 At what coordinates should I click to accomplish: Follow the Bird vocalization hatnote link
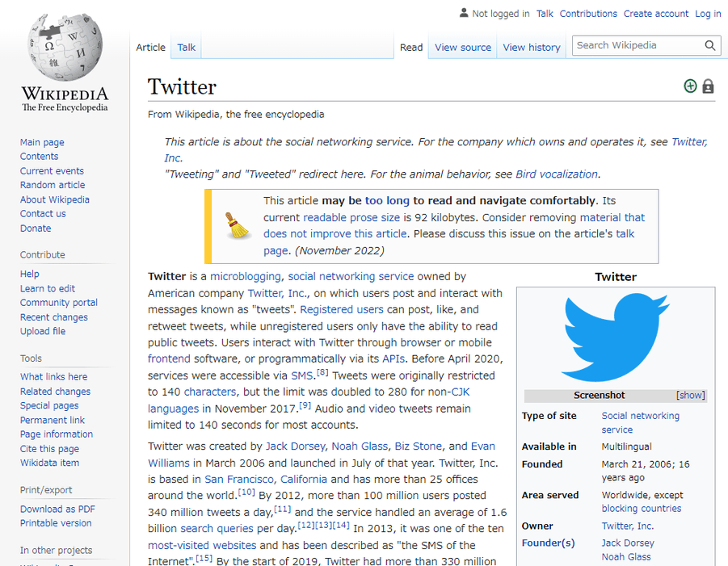coord(557,174)
